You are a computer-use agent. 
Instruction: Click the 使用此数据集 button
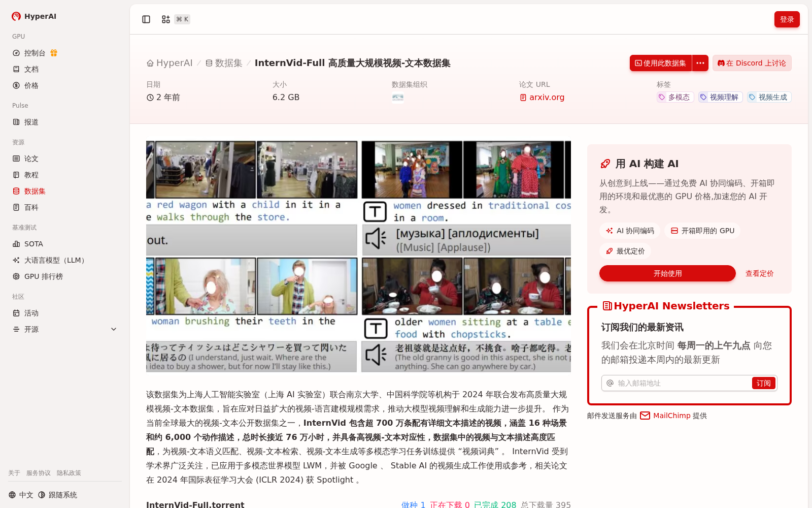coord(661,63)
